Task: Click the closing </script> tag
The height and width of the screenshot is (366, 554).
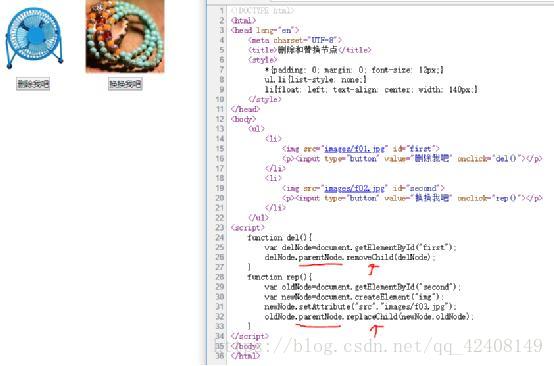Action: (249, 336)
